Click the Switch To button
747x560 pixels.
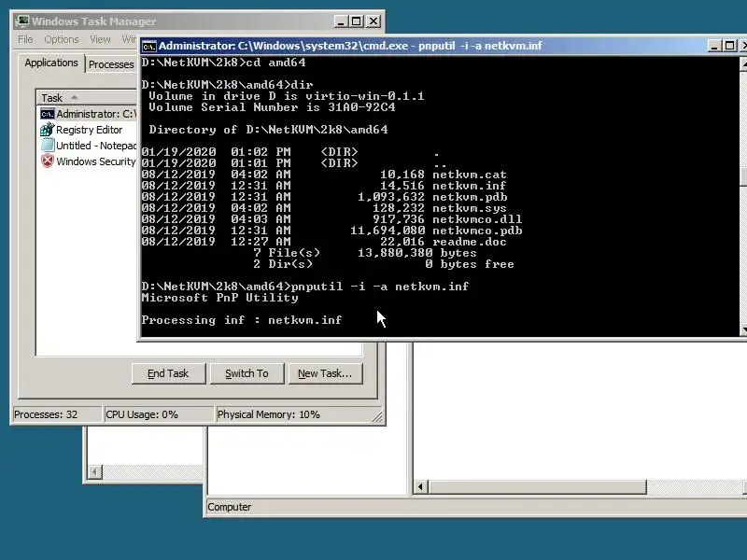247,374
